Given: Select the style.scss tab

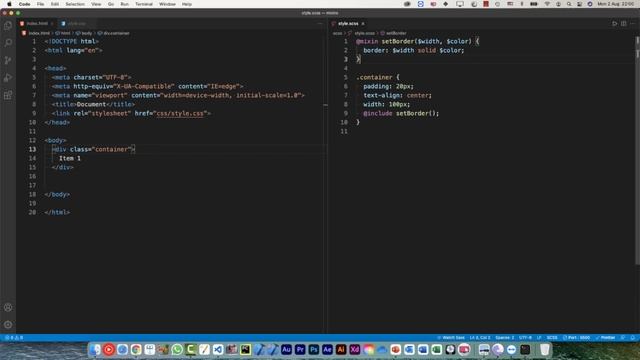Looking at the screenshot, I should pos(348,24).
